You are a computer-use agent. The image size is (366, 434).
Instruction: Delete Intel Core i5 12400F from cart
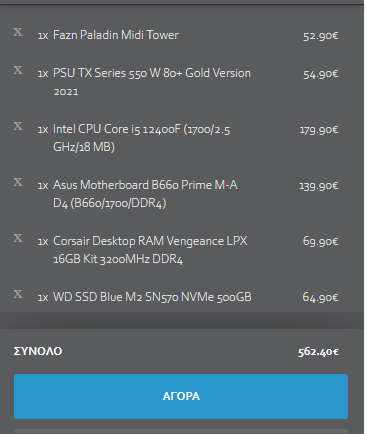(x=18, y=126)
